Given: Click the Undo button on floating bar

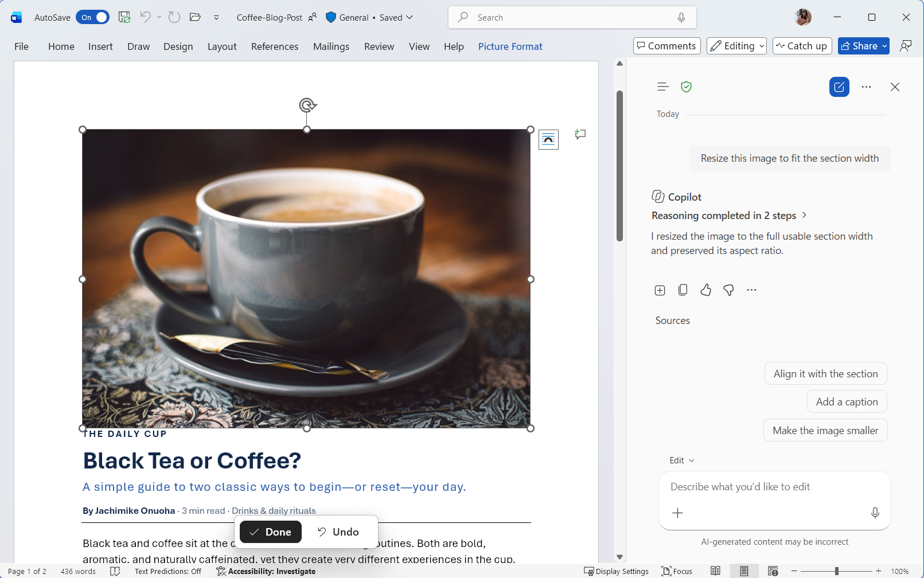Looking at the screenshot, I should [x=338, y=532].
